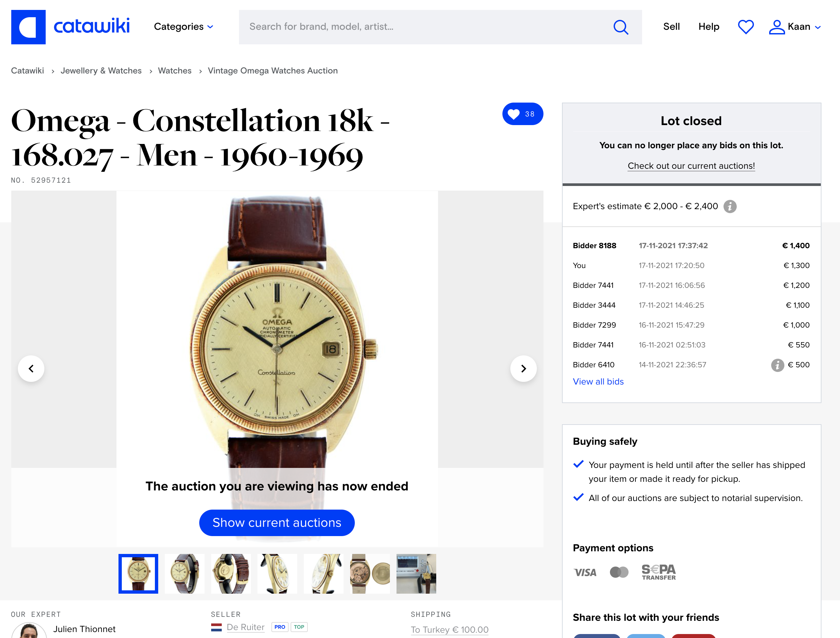
Task: Go to Jewellery & Watches breadcrumb
Action: coord(101,70)
